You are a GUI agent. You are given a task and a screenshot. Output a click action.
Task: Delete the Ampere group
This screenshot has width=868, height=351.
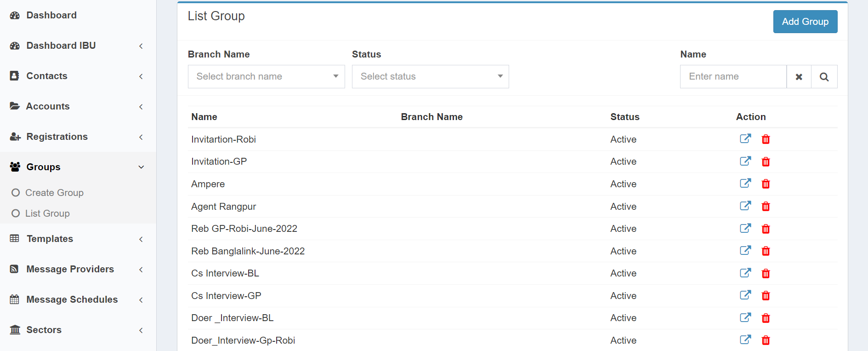pyautogui.click(x=766, y=184)
